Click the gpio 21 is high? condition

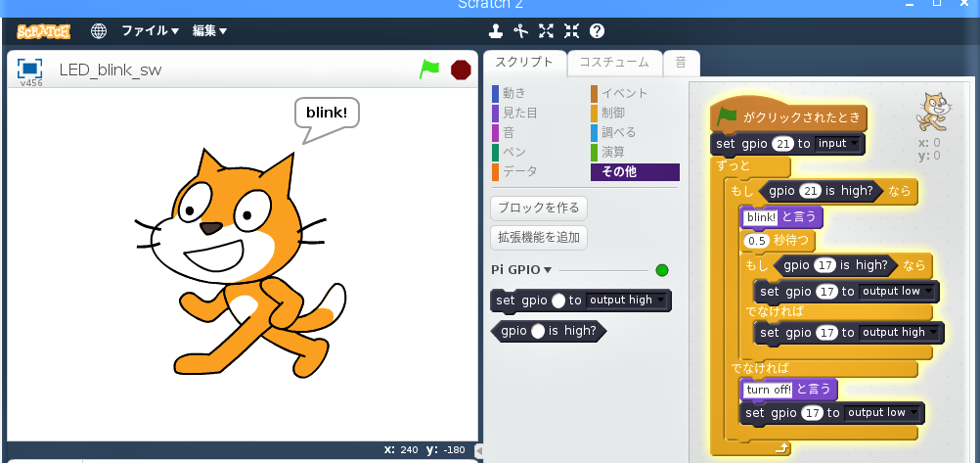pos(821,191)
